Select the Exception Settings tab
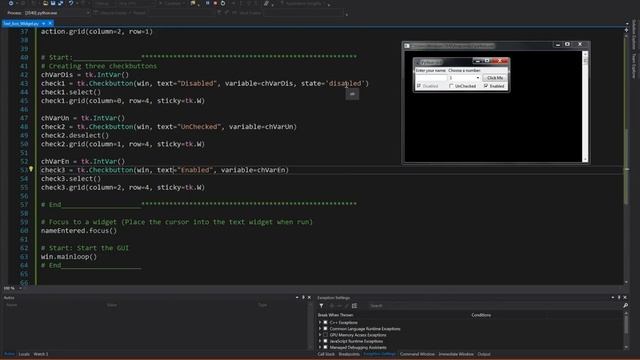Viewport: 640px width, 360px height. 380,354
